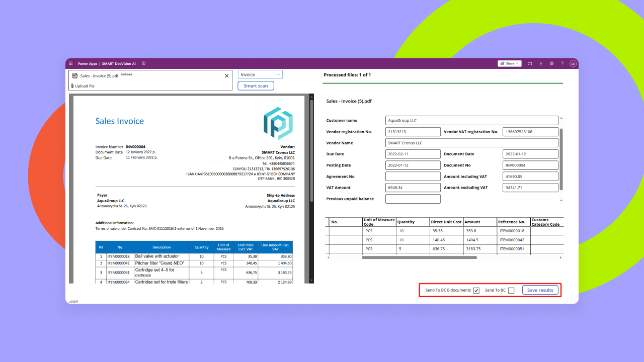The width and height of the screenshot is (644, 362).
Task: Click the PDF file icon for Sales - Invoice (5).pdf
Action: click(x=75, y=76)
